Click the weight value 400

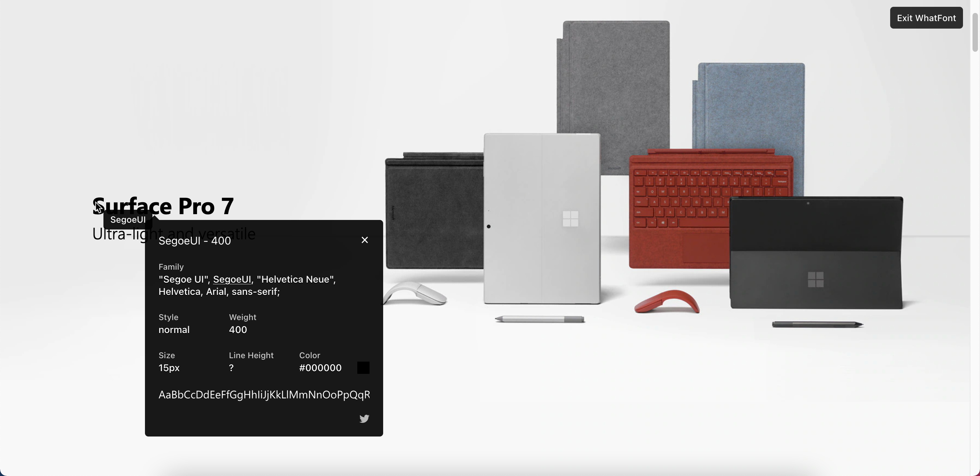238,330
